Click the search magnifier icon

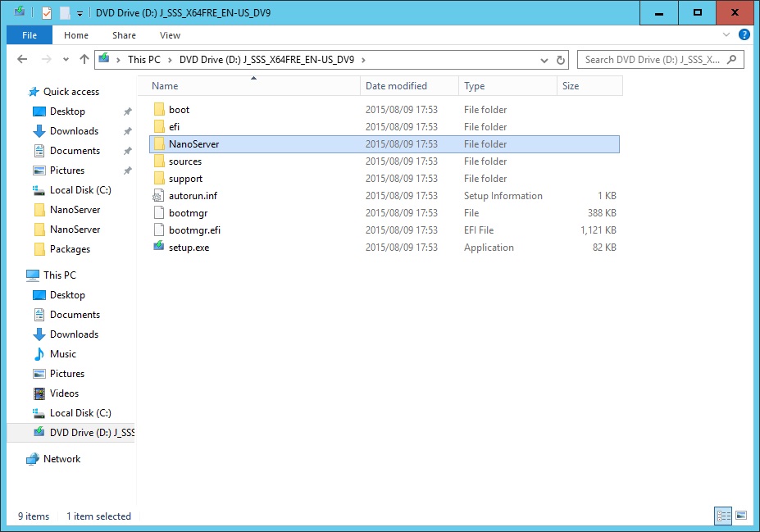point(732,60)
